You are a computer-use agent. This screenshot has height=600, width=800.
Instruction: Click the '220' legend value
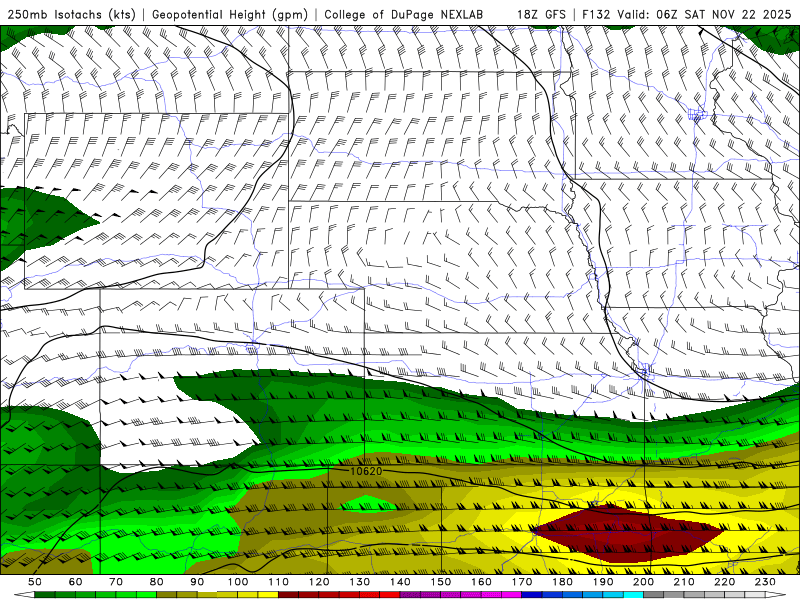(725, 582)
